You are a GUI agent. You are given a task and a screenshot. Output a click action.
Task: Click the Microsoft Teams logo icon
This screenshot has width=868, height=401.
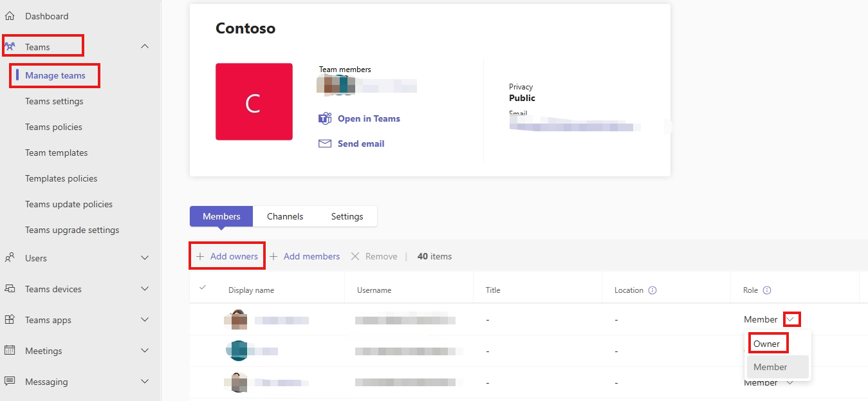[x=325, y=118]
